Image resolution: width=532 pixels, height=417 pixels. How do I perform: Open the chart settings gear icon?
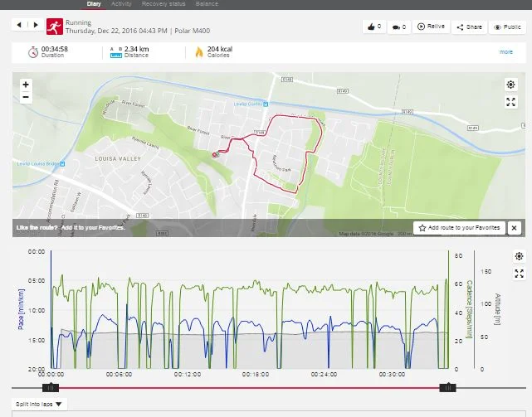tap(520, 257)
